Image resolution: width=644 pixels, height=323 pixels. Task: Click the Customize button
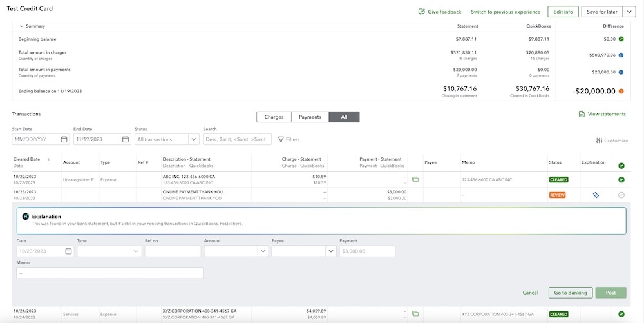point(612,141)
